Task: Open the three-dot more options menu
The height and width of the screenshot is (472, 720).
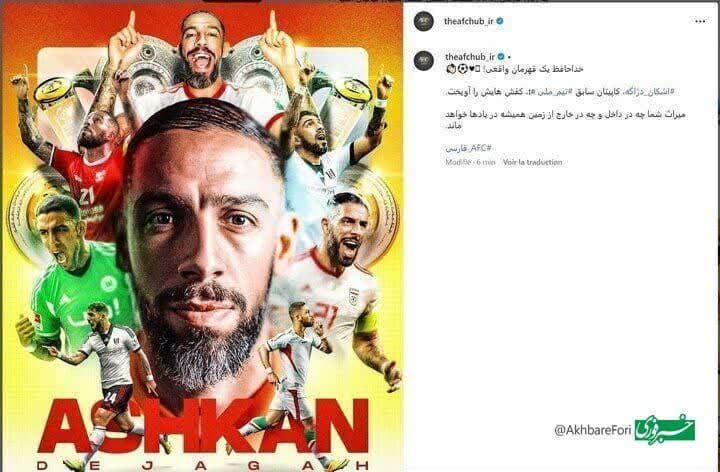Action: pos(700,21)
